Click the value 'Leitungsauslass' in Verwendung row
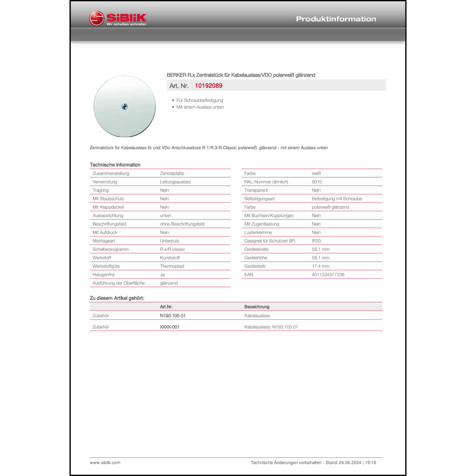Viewport: 476px width, 476px height. click(175, 182)
